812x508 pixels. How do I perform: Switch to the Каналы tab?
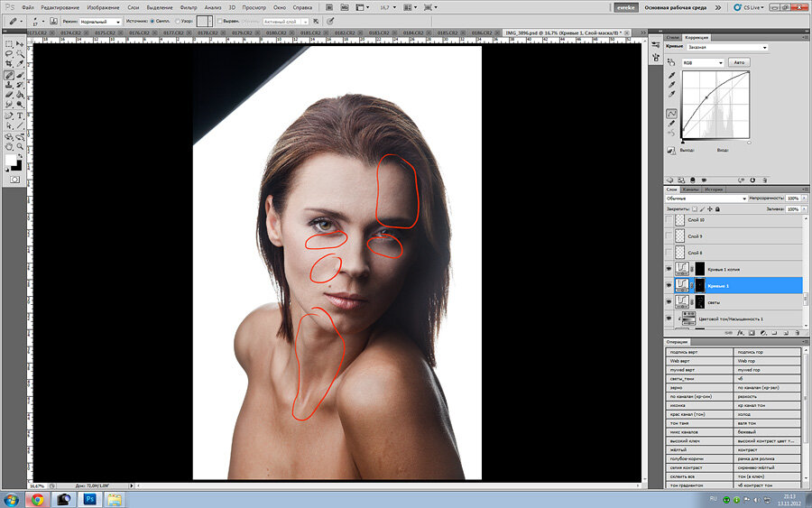click(x=692, y=189)
